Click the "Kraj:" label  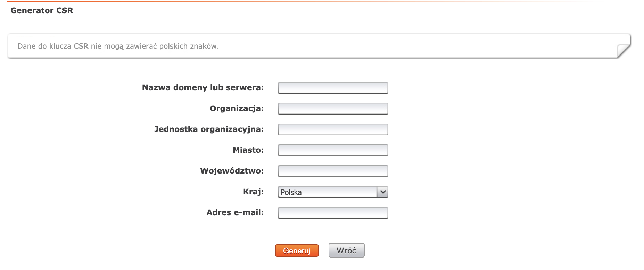tap(253, 192)
